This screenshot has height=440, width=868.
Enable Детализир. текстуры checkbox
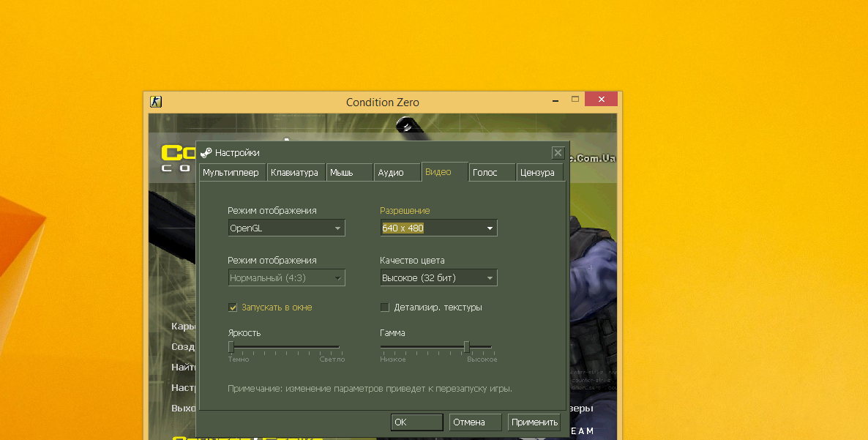tap(385, 307)
